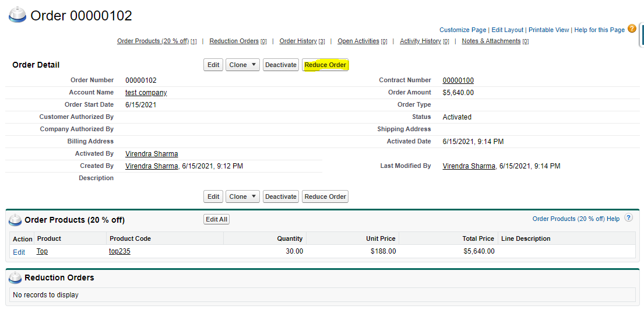Image resolution: width=644 pixels, height=309 pixels.
Task: Open Printable View link
Action: tap(549, 30)
